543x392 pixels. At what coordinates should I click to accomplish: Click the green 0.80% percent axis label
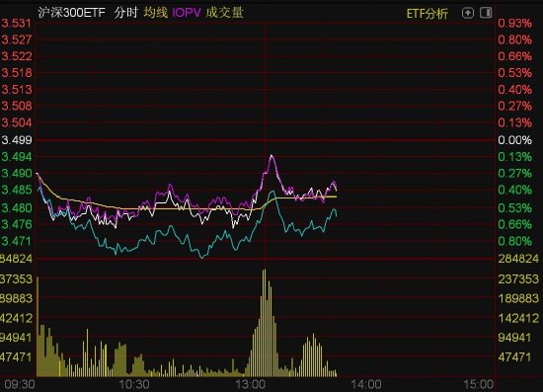514,241
